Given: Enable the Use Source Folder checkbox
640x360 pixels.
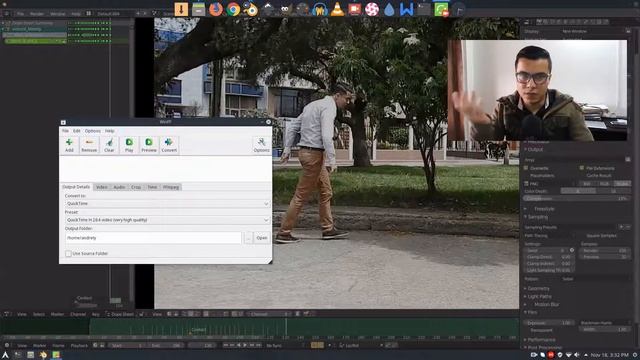Looking at the screenshot, I should click(68, 253).
